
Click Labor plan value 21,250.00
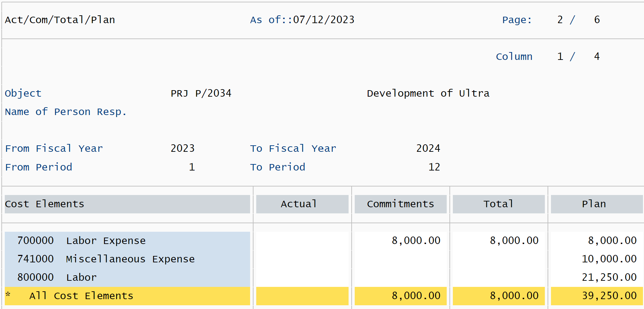pyautogui.click(x=609, y=277)
